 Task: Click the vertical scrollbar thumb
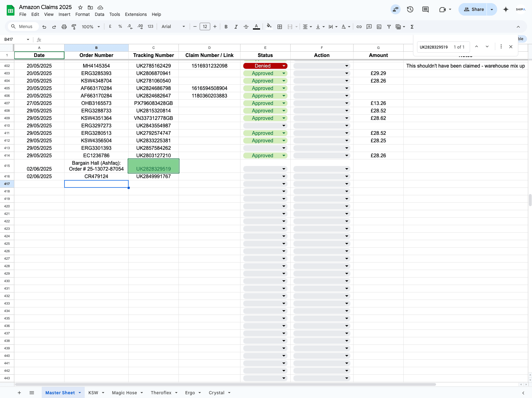(x=530, y=200)
